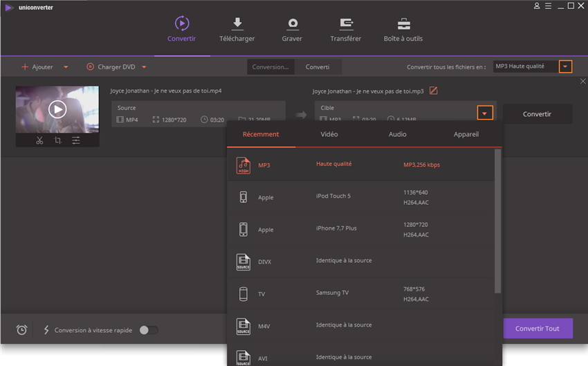Open Convertir tous les fichiers format dropdown
This screenshot has width=588, height=366.
(565, 66)
